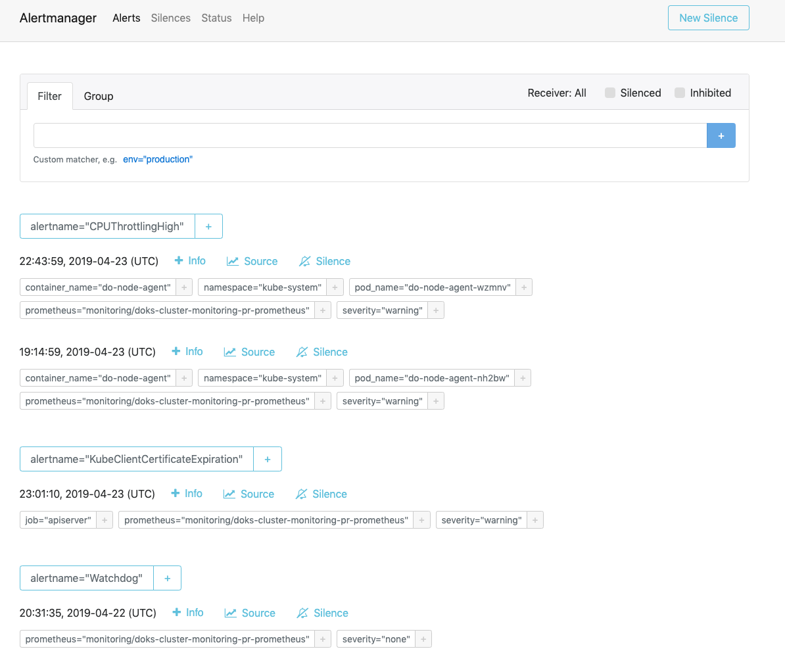Image resolution: width=785 pixels, height=672 pixels.
Task: Silence the Watchdog alert
Action: pyautogui.click(x=322, y=613)
